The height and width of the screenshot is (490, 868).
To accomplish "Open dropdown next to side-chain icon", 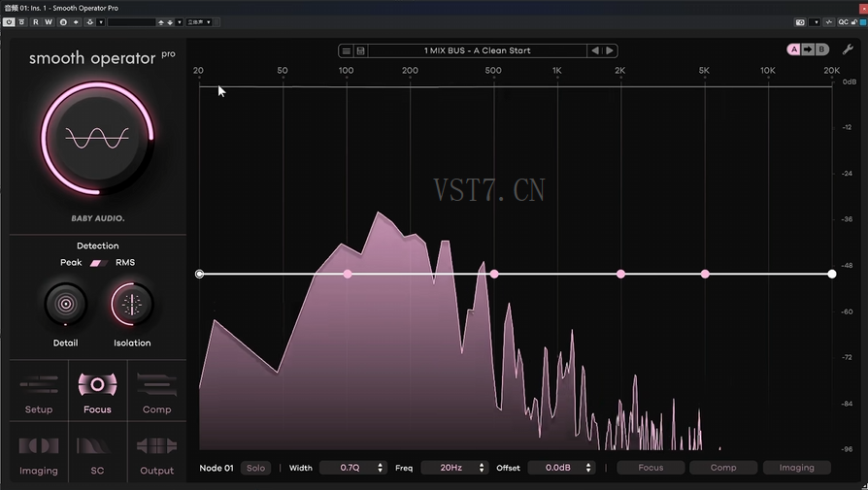I will point(101,22).
